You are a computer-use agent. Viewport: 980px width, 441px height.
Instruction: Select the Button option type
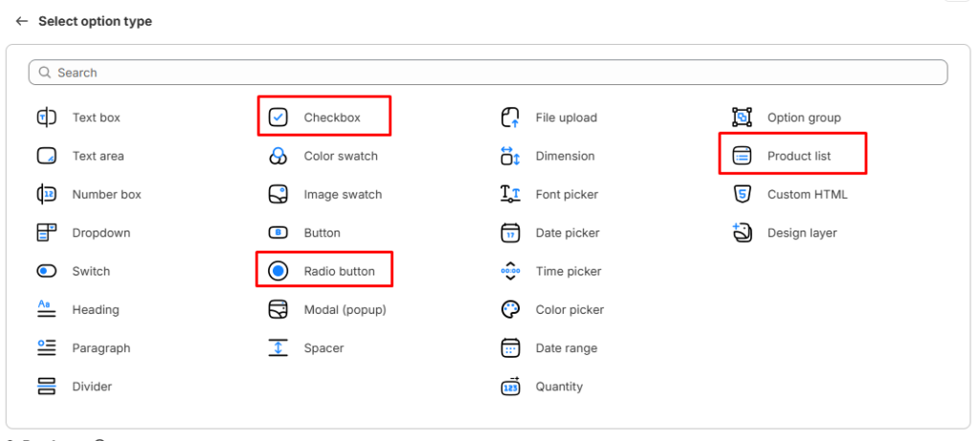pos(322,232)
